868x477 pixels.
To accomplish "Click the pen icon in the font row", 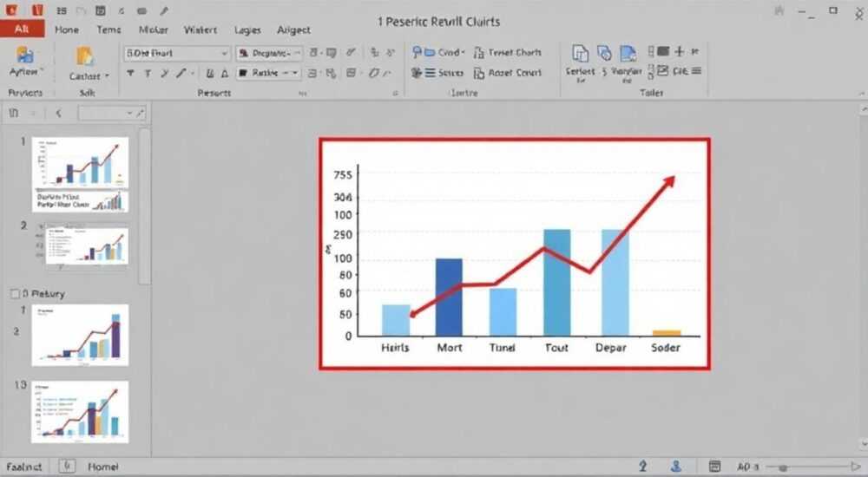I will [181, 73].
